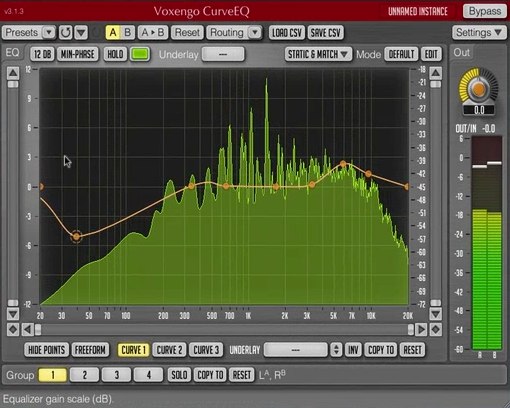Click the Unnamed Instance label
510x408 pixels.
click(x=418, y=12)
